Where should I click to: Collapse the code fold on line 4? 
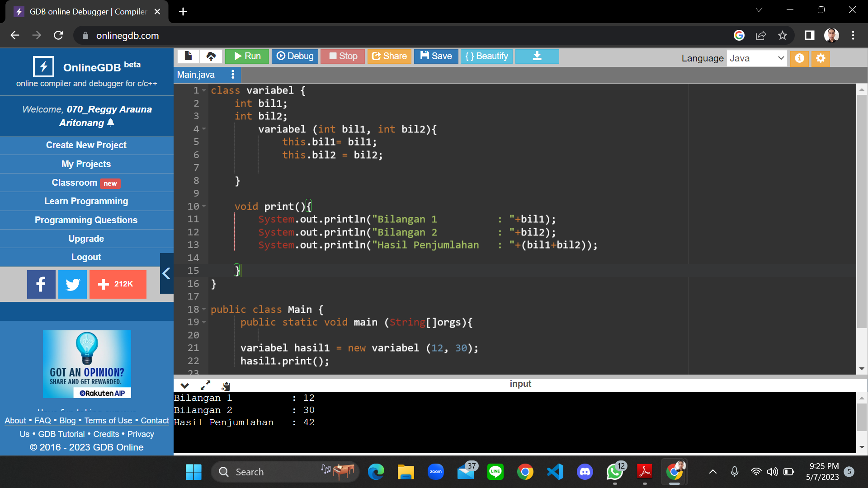(x=203, y=129)
